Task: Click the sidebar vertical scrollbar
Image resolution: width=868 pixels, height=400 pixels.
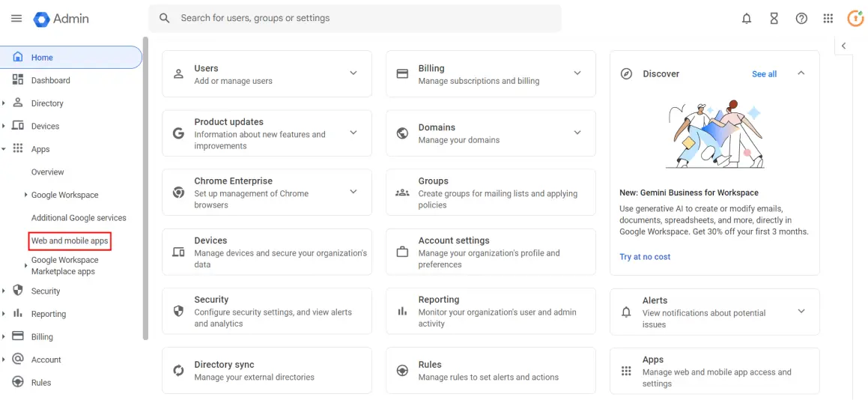Action: [145, 188]
